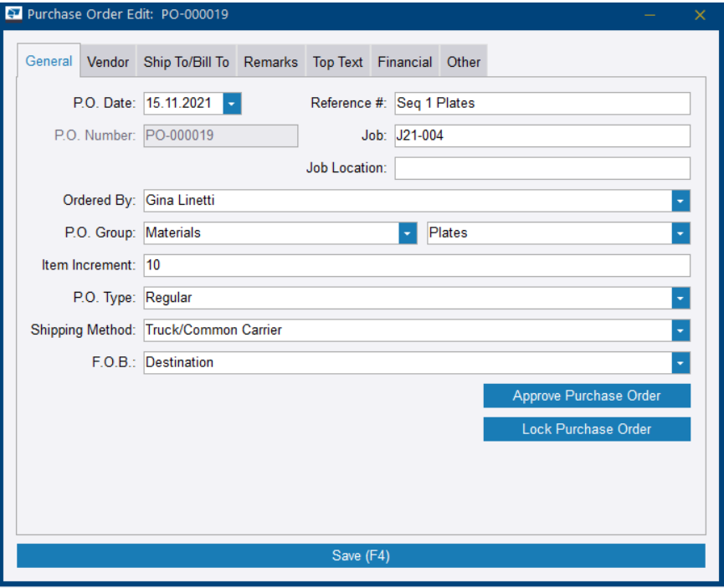
Task: Click the Shipping Method label
Action: (83, 330)
